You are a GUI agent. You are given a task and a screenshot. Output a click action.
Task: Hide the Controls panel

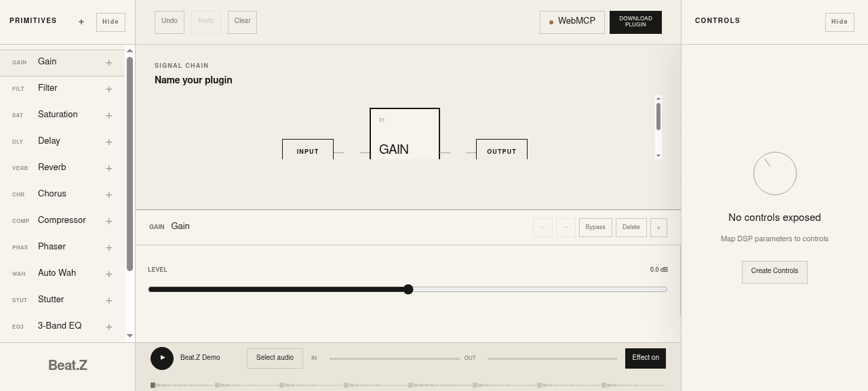point(840,22)
